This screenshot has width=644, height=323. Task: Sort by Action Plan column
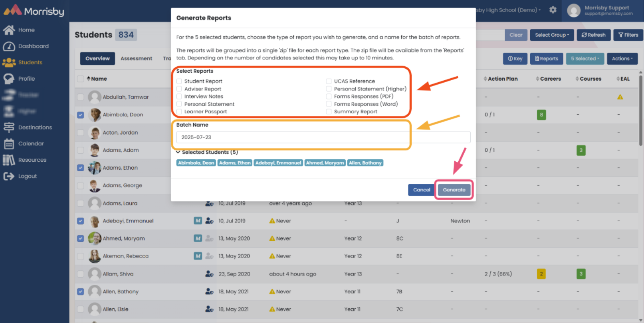click(500, 79)
